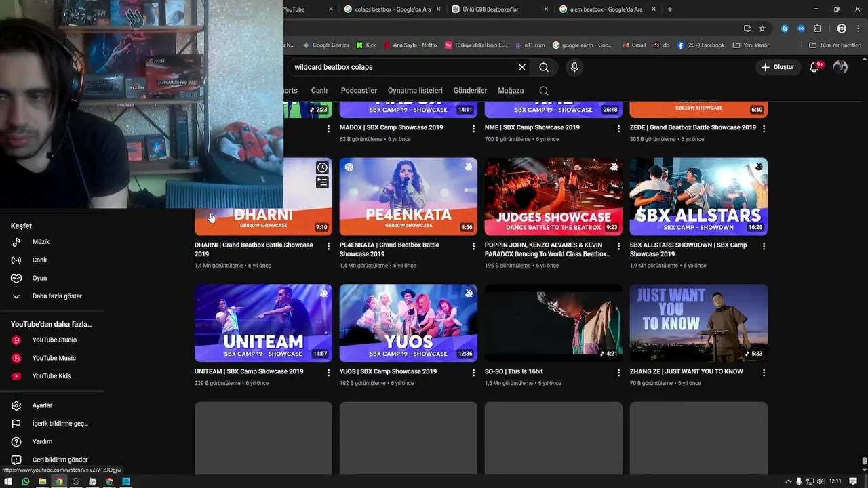Open the Canlı channel tab

coord(319,91)
